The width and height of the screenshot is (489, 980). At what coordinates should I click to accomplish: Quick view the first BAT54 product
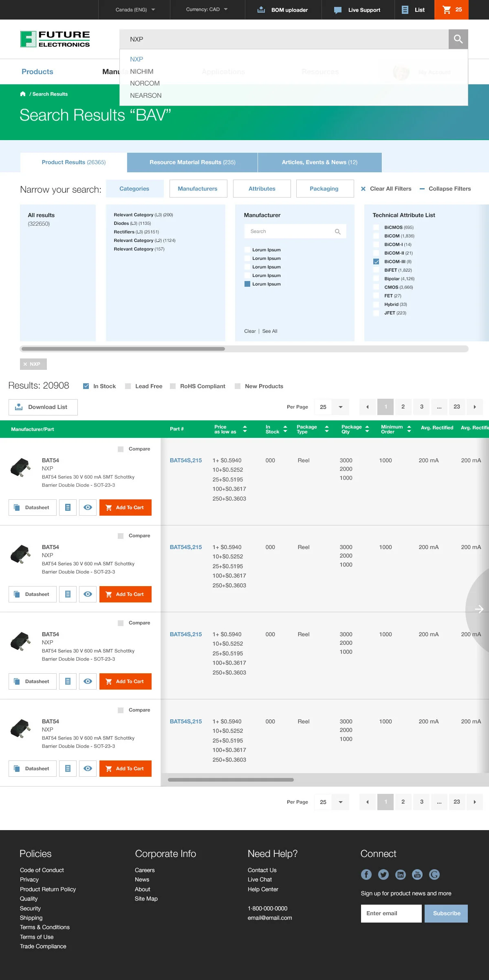pos(88,508)
